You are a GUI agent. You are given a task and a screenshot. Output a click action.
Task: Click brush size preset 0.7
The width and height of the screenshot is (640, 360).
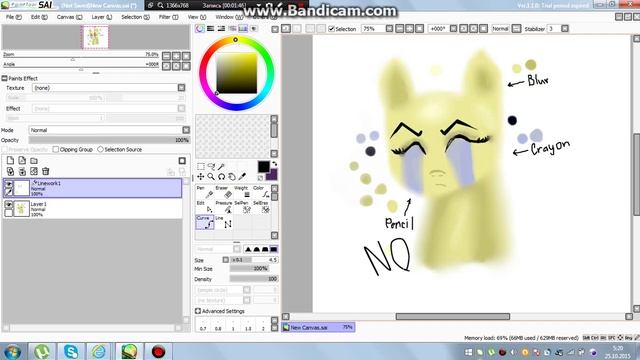coord(203,325)
